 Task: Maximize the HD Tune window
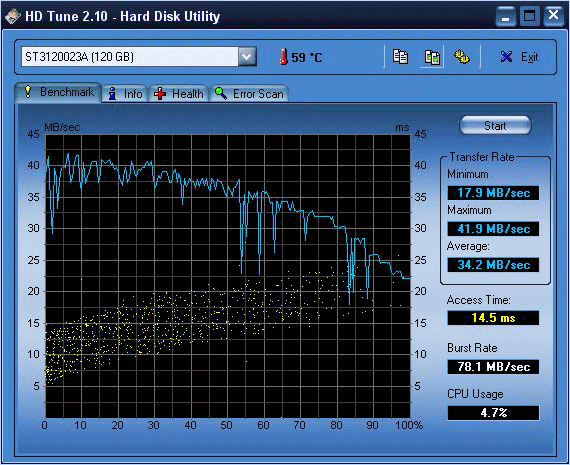coord(529,16)
